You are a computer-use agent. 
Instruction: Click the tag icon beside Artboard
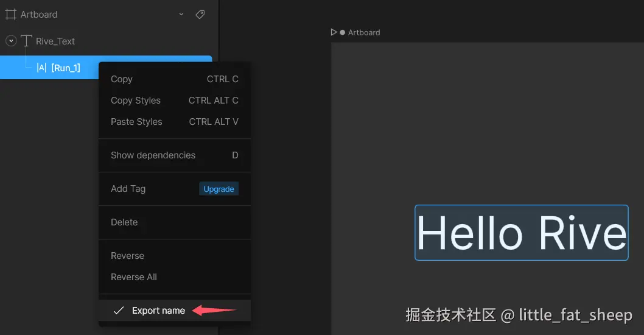pyautogui.click(x=200, y=15)
